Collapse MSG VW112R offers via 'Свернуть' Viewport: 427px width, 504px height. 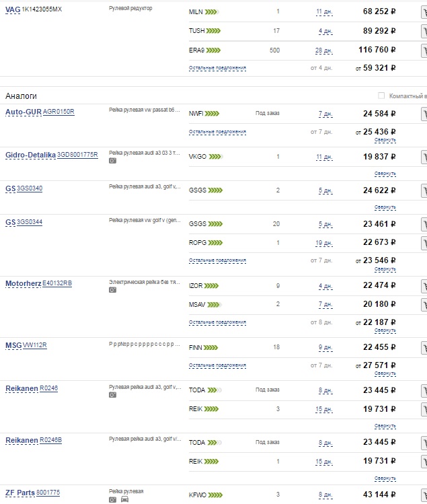coord(385,373)
